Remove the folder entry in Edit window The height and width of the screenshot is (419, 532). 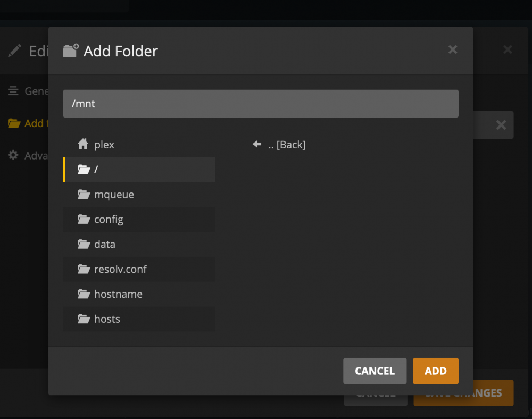501,125
